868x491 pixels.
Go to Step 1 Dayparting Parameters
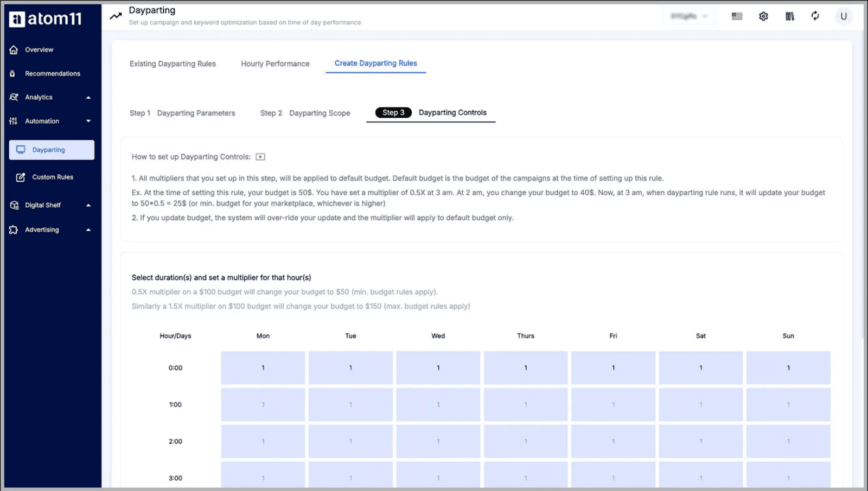(183, 113)
